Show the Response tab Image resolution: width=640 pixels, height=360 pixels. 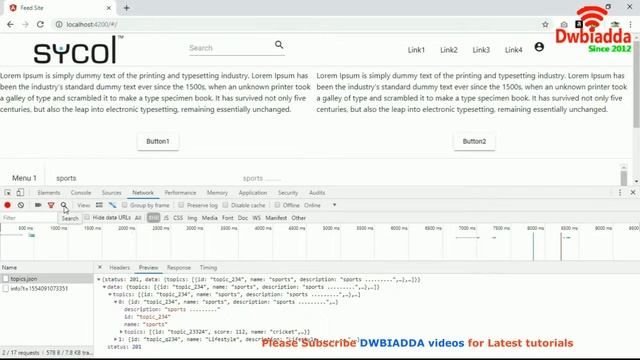coord(179,267)
